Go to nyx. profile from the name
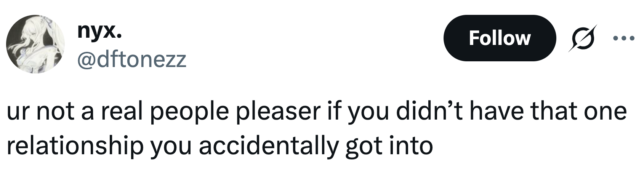 pyautogui.click(x=100, y=31)
